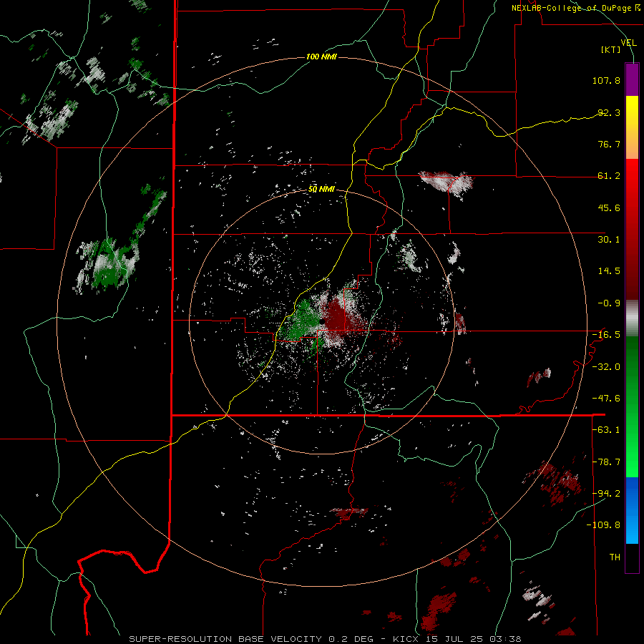Click the -63.1 scale label
This screenshot has height=644, width=644.
pos(606,430)
